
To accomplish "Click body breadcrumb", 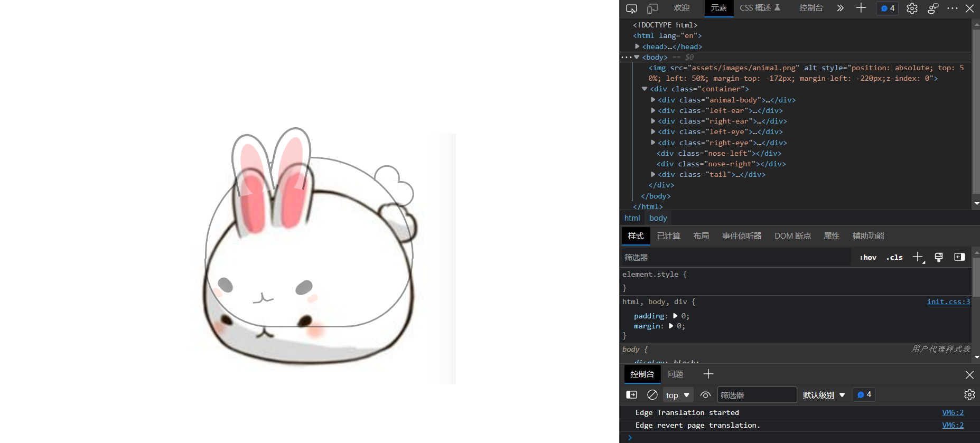I will [658, 218].
